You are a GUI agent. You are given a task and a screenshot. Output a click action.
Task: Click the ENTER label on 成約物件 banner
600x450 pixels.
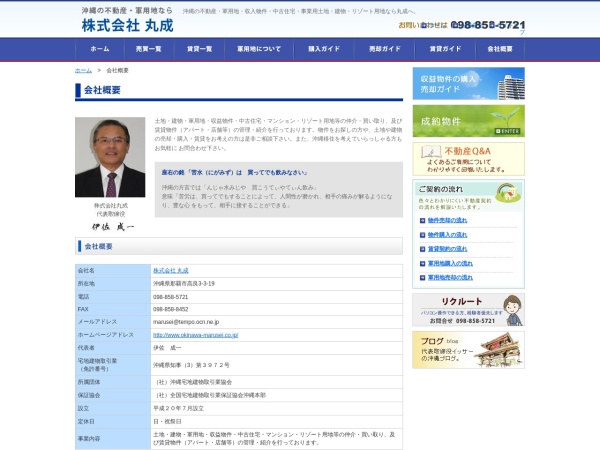click(507, 131)
